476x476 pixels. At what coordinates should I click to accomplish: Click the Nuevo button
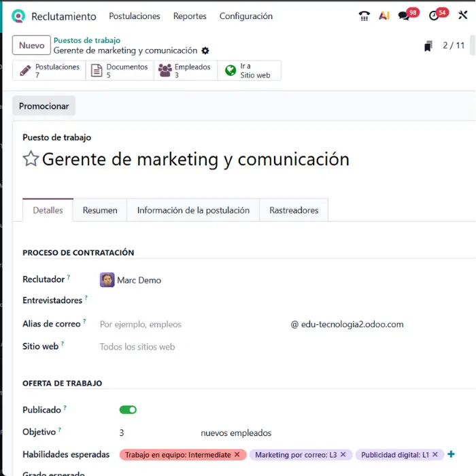coord(31,46)
